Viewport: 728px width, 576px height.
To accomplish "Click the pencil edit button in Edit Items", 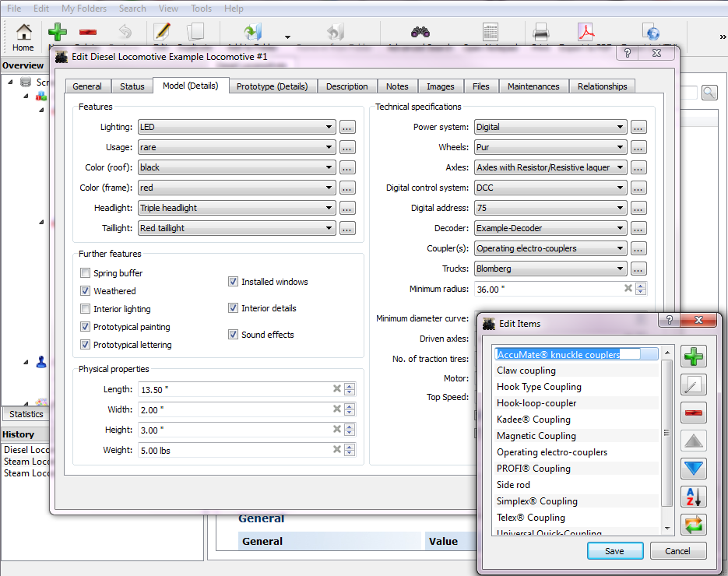I will [694, 385].
